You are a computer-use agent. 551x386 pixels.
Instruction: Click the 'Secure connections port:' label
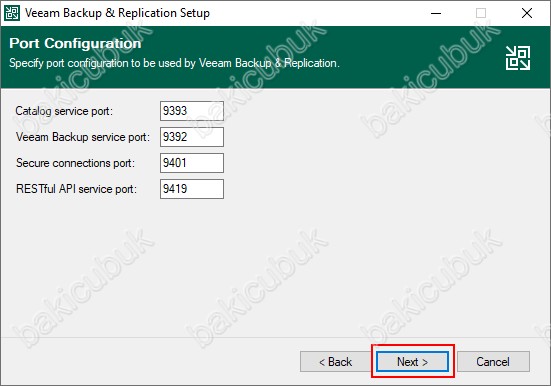[x=75, y=163]
